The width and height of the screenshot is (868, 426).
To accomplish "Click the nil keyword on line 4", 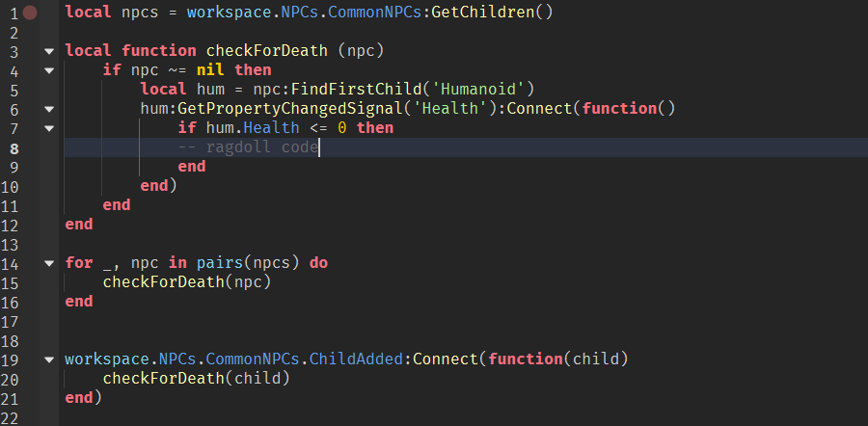I will pyautogui.click(x=210, y=70).
